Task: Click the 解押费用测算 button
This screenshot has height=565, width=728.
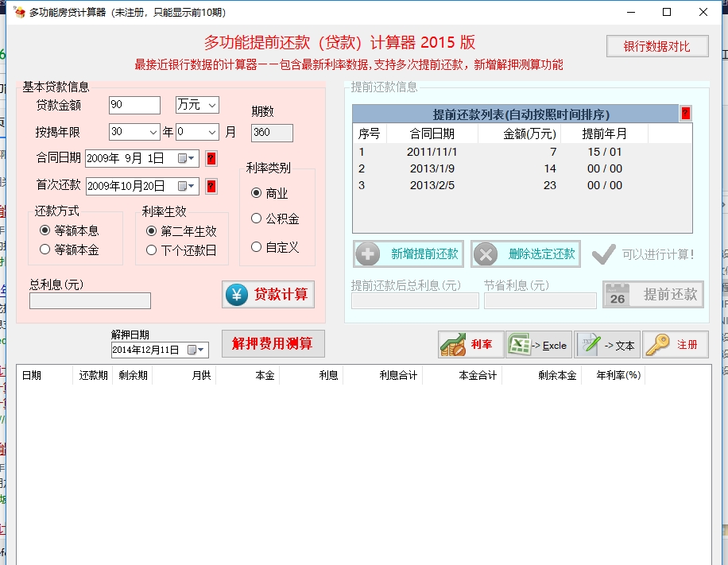Action: [x=273, y=343]
